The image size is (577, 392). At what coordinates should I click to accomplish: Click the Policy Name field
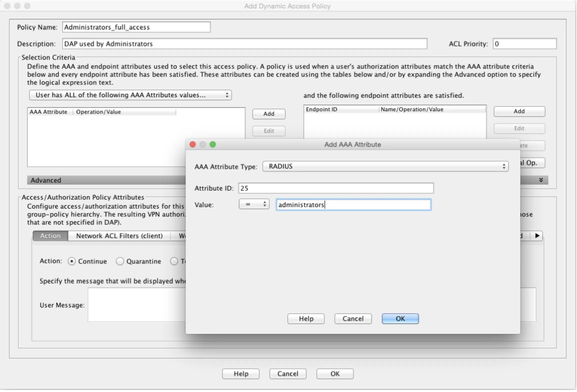coord(136,27)
